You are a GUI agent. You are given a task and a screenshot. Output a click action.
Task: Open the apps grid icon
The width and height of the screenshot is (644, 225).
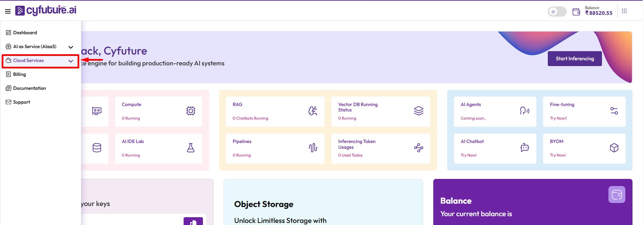point(624,11)
